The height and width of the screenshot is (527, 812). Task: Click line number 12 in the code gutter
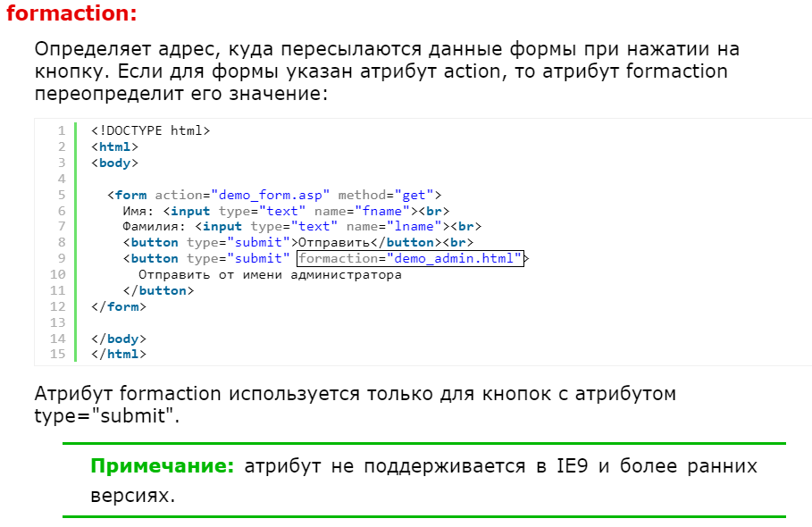[57, 306]
